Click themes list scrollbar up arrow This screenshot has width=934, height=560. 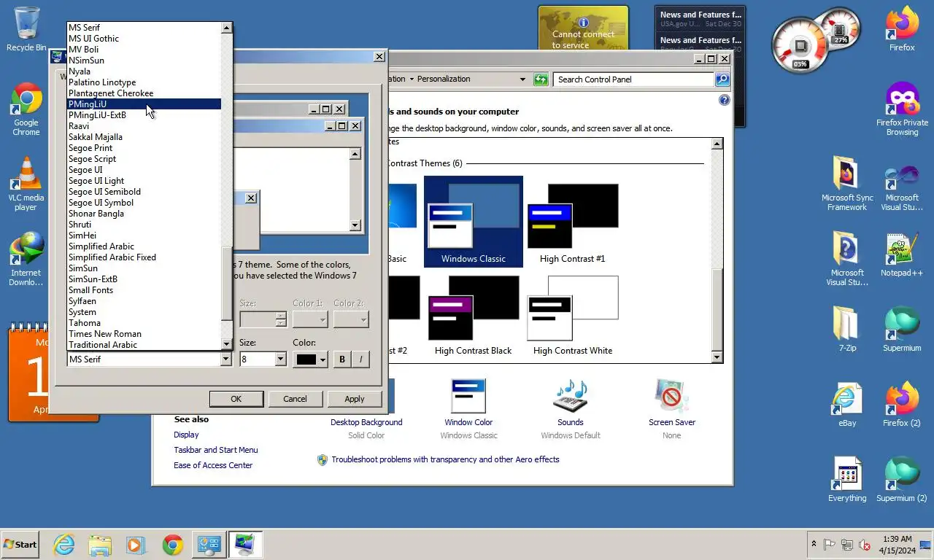(x=717, y=144)
